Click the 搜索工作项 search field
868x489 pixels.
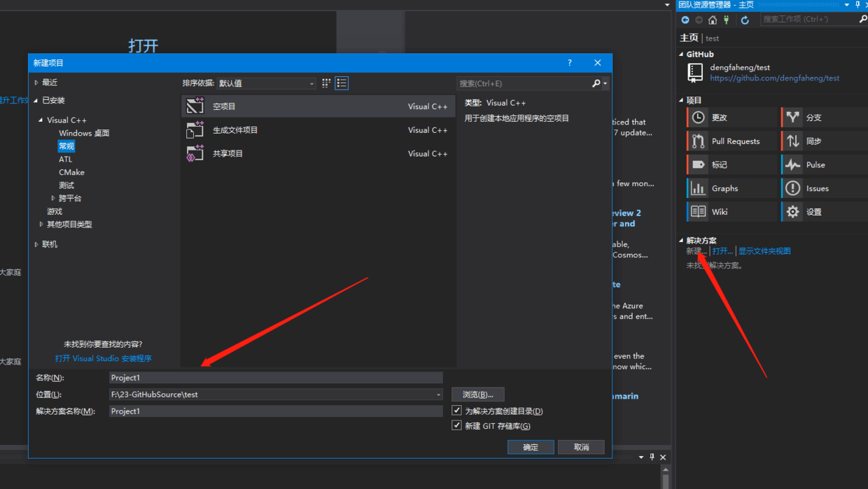click(x=808, y=20)
